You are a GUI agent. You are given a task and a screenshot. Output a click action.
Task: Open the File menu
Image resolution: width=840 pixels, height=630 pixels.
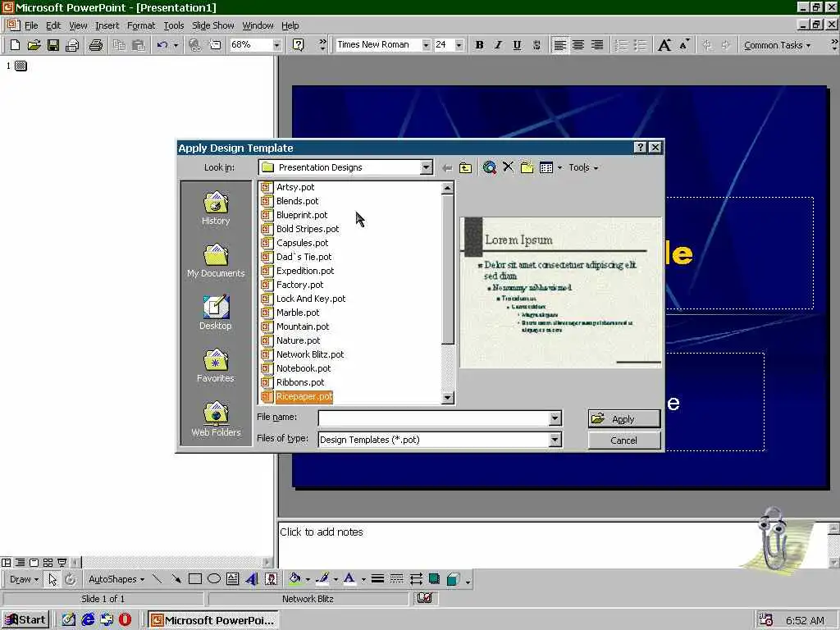point(31,25)
